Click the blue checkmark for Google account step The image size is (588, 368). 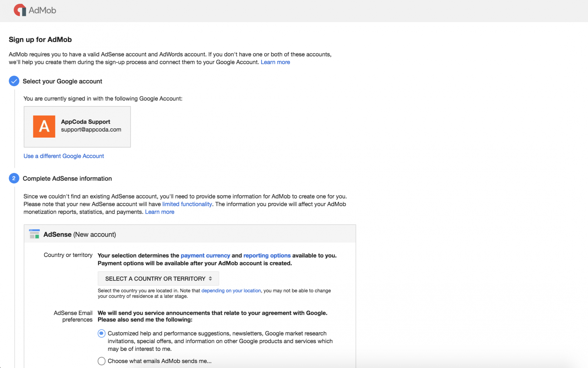tap(14, 81)
